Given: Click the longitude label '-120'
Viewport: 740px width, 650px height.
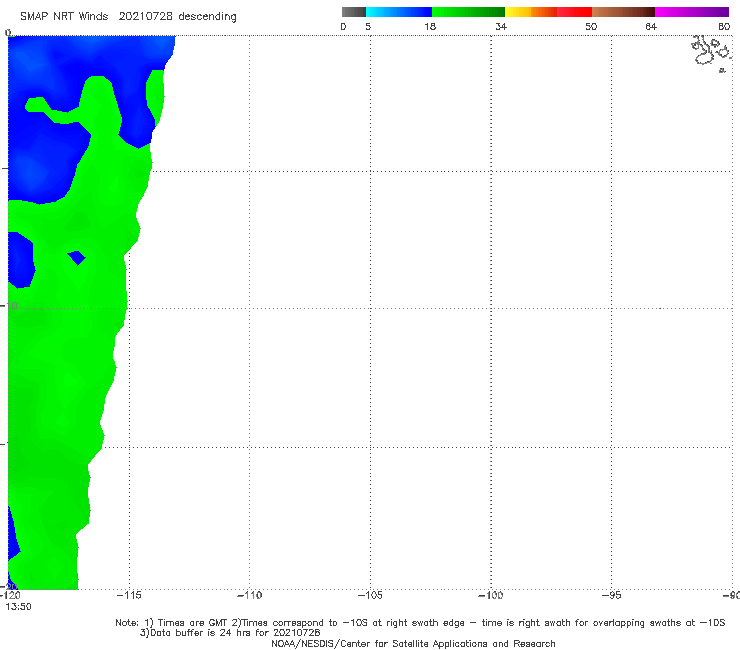Looking at the screenshot, I should coord(10,595).
